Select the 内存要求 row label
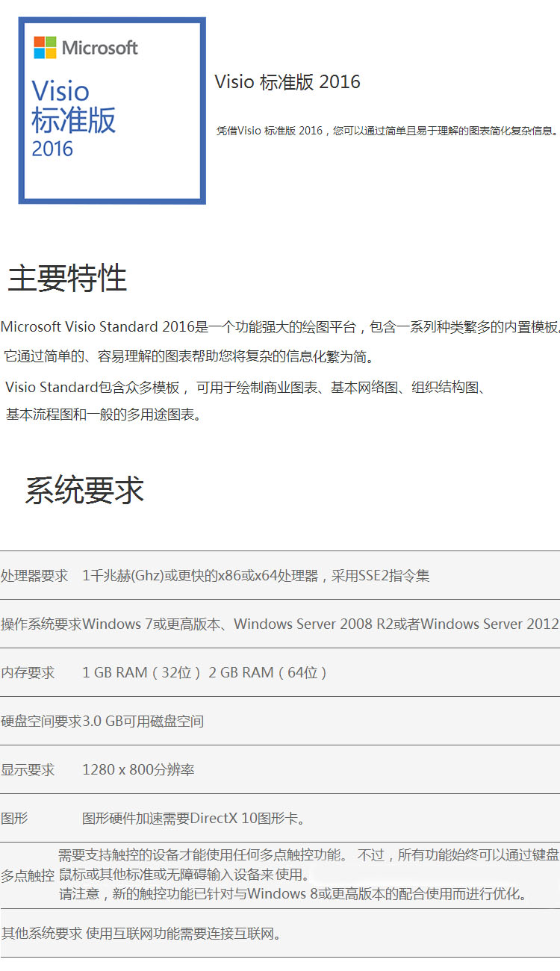 pos(28,673)
